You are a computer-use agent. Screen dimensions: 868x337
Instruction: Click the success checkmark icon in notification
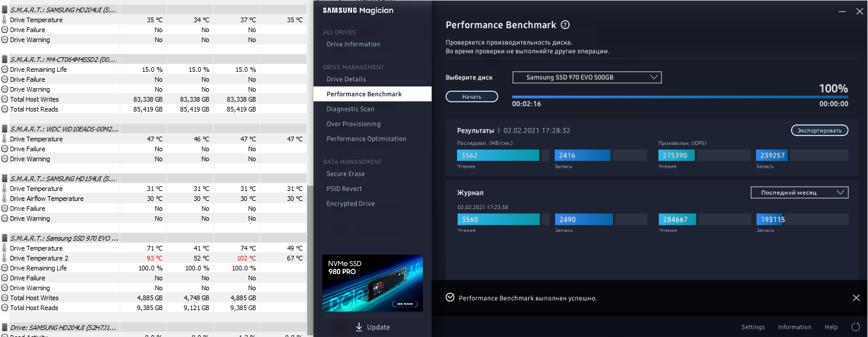tap(449, 297)
